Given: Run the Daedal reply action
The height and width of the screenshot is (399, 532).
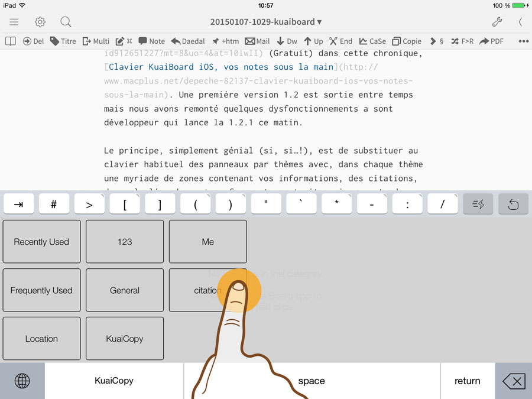Looking at the screenshot, I should tap(188, 41).
